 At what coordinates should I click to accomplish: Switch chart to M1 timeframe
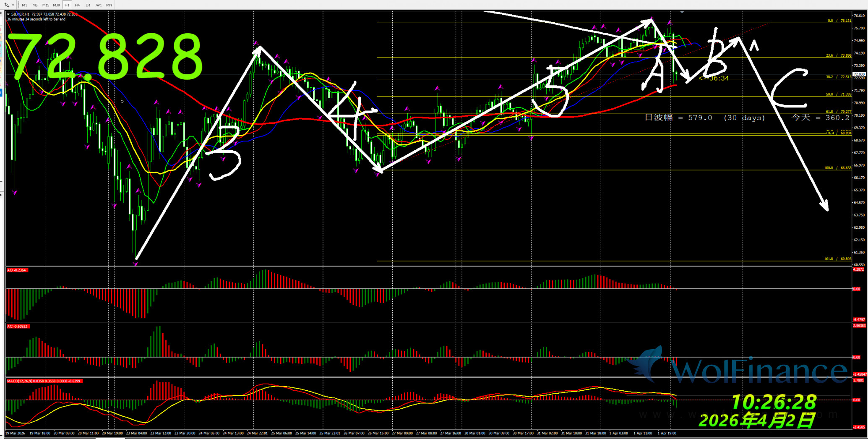(24, 5)
